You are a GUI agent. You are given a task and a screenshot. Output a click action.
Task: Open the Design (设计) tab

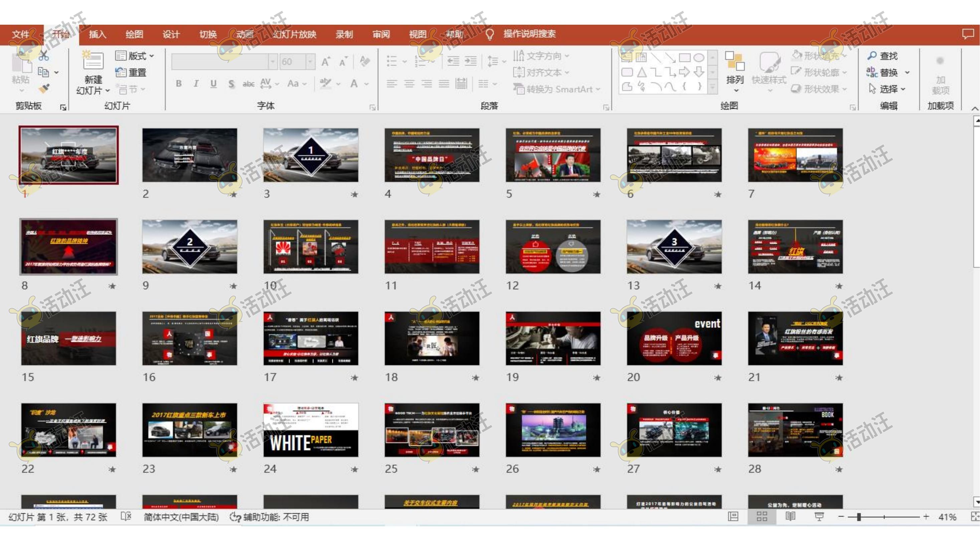click(171, 34)
